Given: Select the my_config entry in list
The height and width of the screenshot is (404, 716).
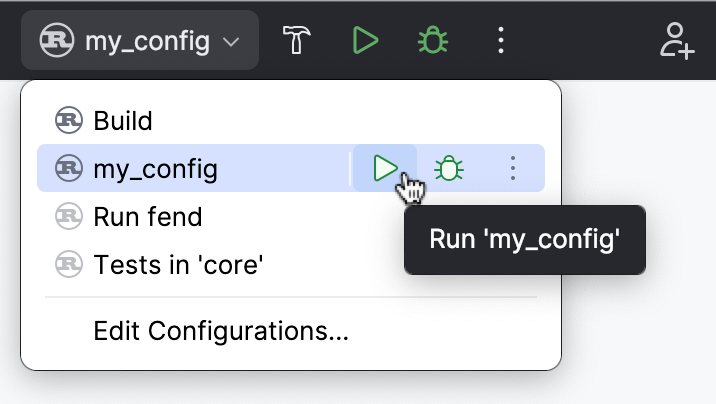Looking at the screenshot, I should [155, 168].
